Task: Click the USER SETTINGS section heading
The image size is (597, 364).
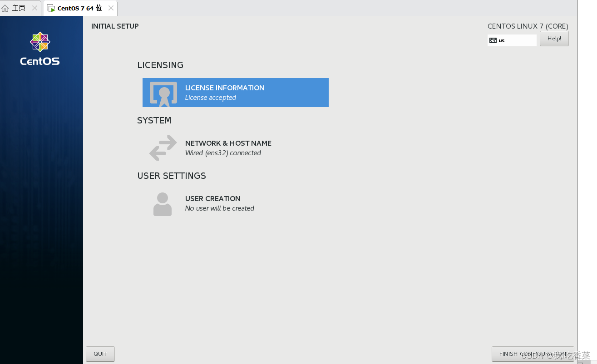Action: [x=172, y=176]
